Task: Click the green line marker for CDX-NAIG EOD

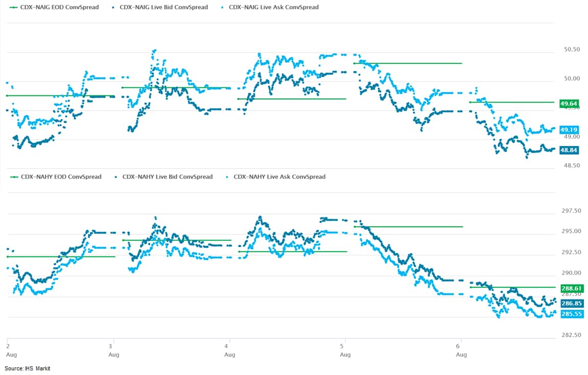Action: tap(12, 8)
